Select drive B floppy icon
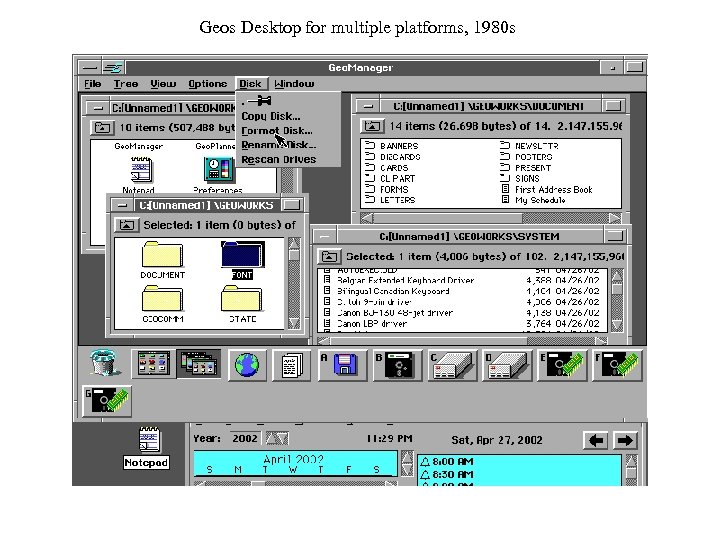The height and width of the screenshot is (540, 720). pos(398,366)
